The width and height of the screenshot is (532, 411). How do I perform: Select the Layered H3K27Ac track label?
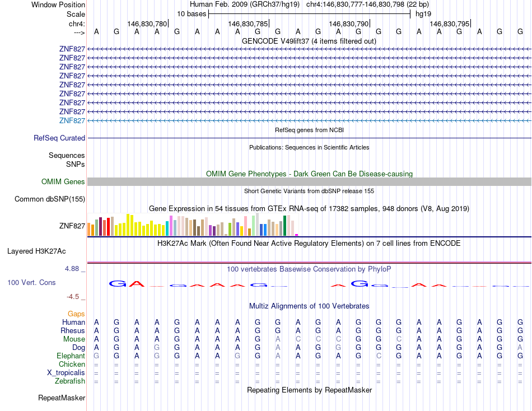pos(36,251)
